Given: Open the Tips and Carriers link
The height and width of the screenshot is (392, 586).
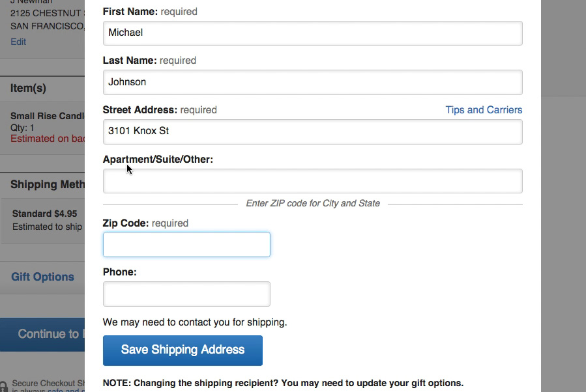Looking at the screenshot, I should (484, 110).
